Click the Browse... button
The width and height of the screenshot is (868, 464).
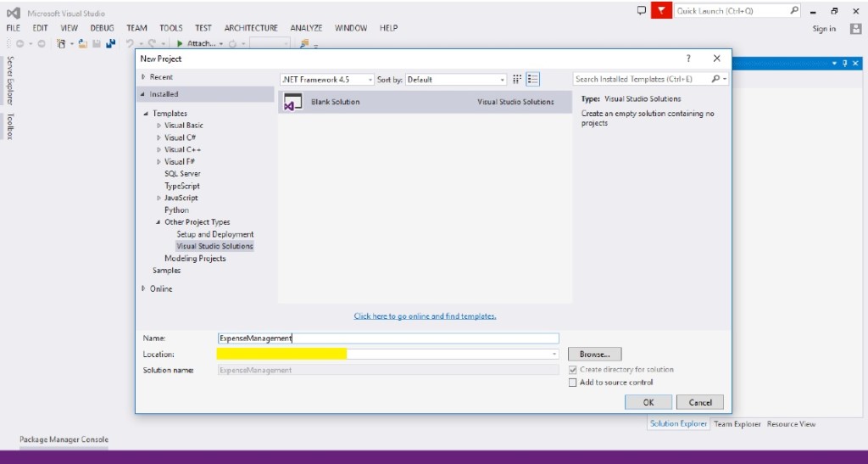594,355
